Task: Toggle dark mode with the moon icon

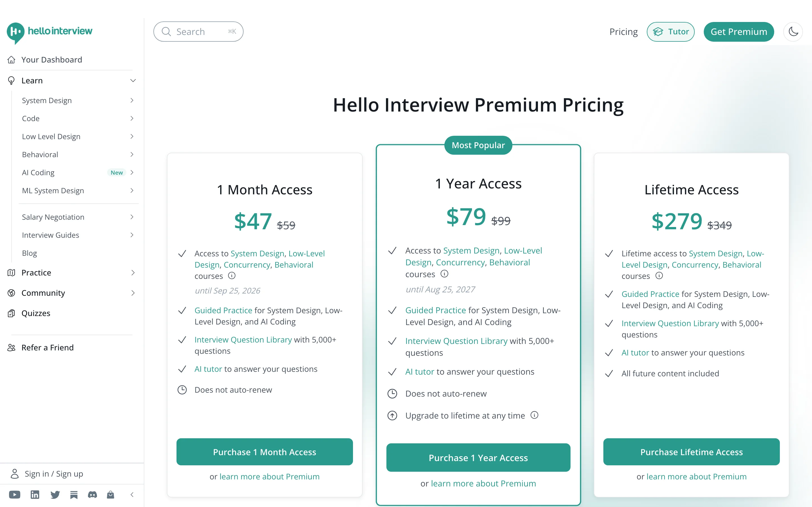Action: [x=793, y=32]
